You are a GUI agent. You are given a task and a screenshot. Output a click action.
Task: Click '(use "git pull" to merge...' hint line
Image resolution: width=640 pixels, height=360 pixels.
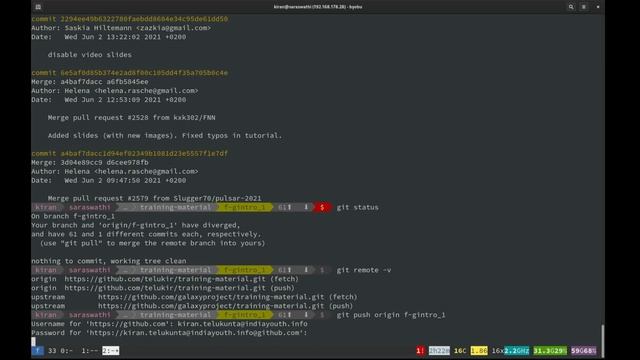pyautogui.click(x=153, y=243)
